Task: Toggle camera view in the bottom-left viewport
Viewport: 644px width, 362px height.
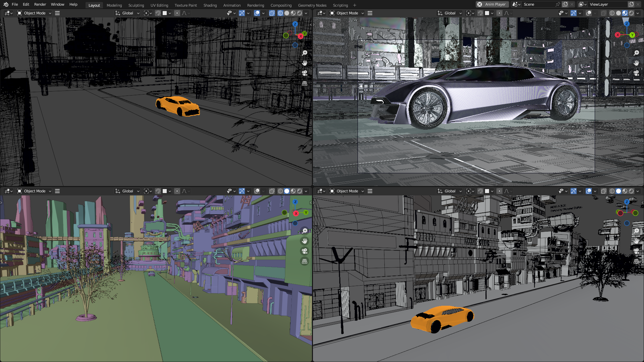Action: tap(305, 251)
